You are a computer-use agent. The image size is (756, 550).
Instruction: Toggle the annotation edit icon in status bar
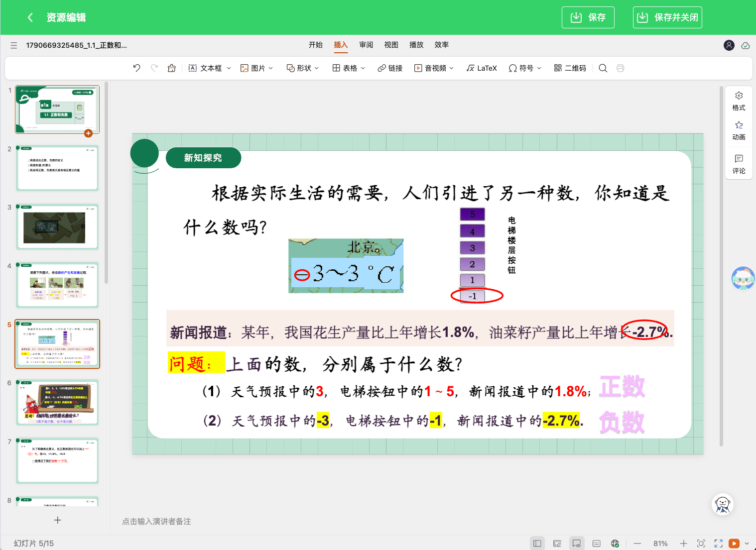click(557, 544)
